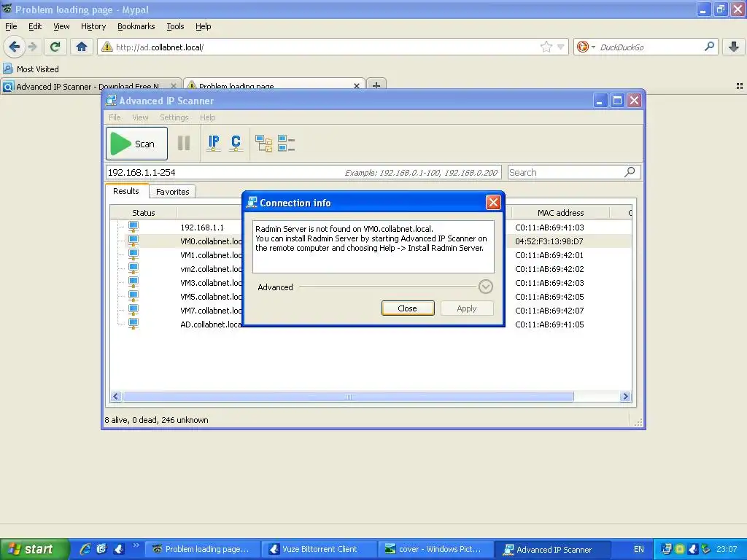The width and height of the screenshot is (747, 560).
Task: Click the Status column header
Action: (x=144, y=213)
